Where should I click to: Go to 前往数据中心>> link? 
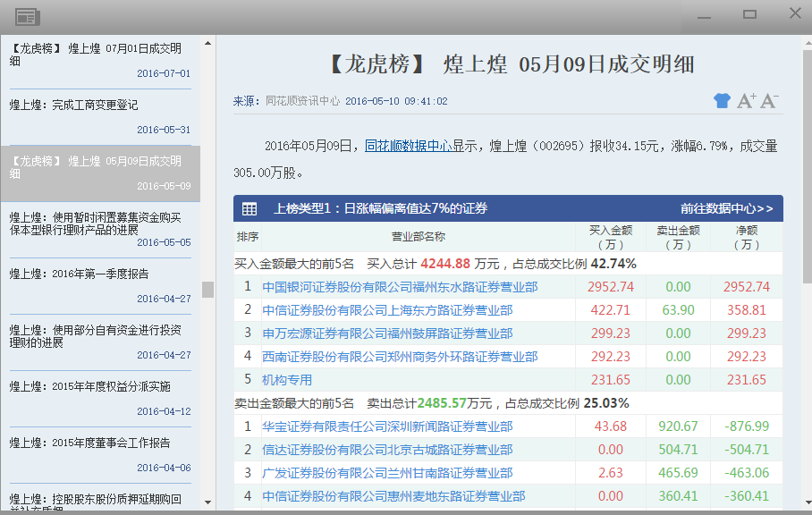click(726, 208)
